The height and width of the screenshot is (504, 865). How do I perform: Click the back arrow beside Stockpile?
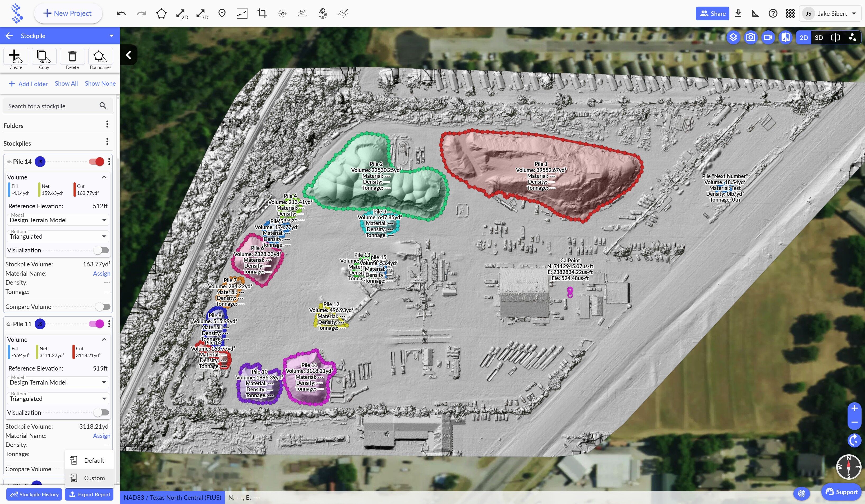pyautogui.click(x=9, y=36)
